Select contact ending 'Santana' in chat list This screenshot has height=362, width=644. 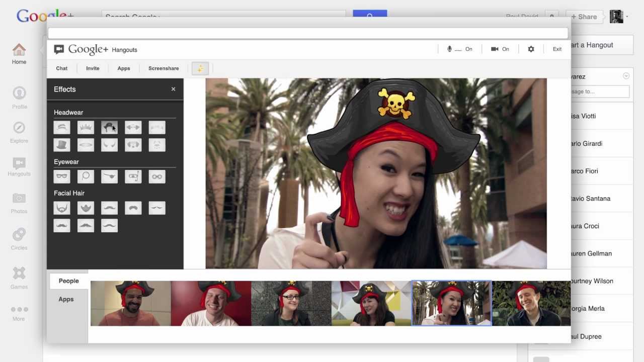pyautogui.click(x=602, y=199)
